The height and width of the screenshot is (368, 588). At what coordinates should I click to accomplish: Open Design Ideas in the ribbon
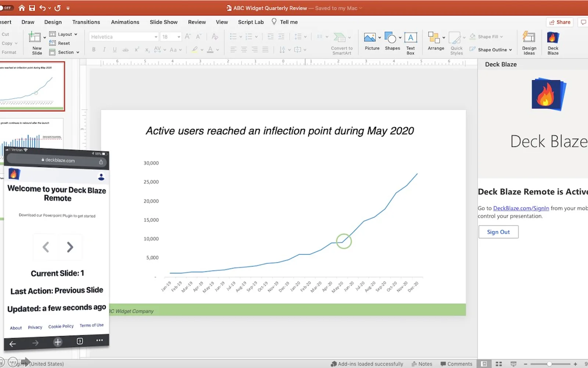[x=529, y=43]
